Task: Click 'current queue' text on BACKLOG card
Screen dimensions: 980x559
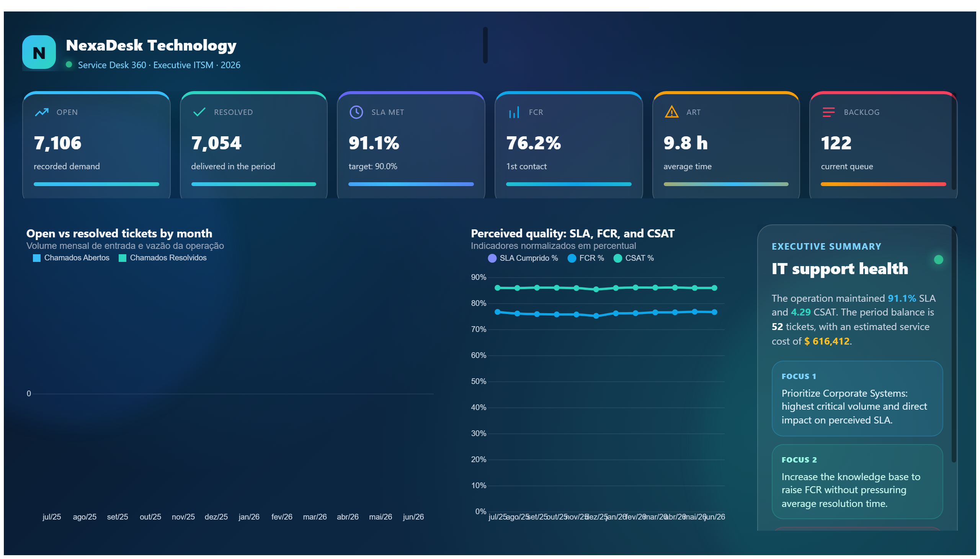Action: click(x=846, y=166)
